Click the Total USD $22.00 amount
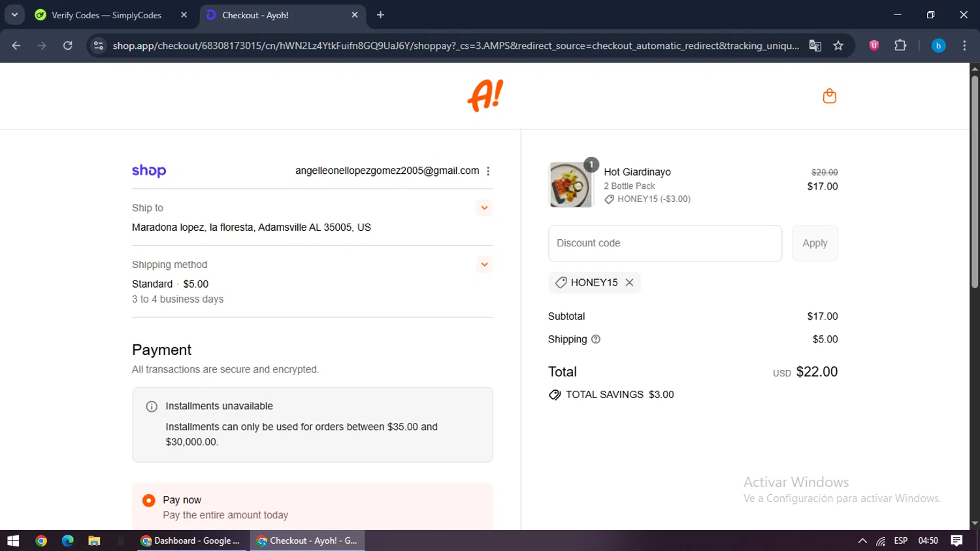The width and height of the screenshot is (980, 551). click(805, 372)
